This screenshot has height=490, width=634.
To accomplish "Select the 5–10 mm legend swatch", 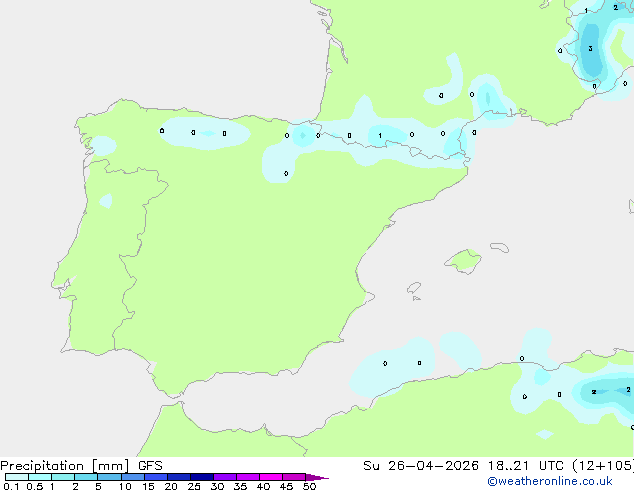I will (x=109, y=477).
